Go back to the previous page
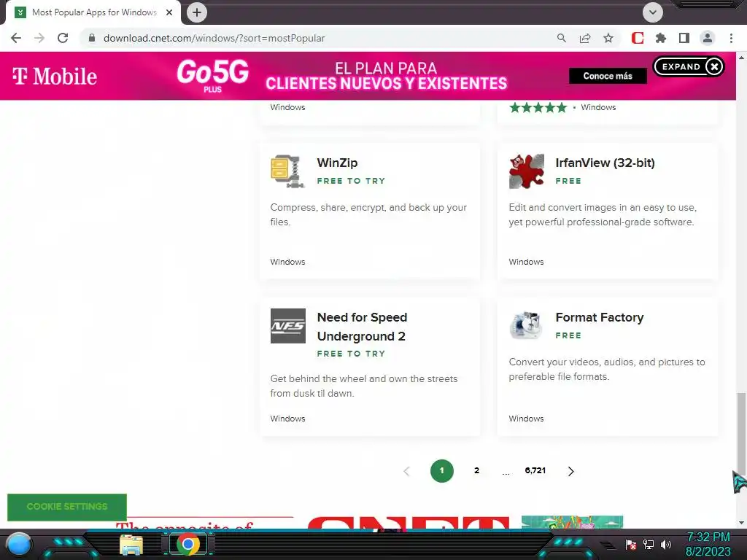 pos(16,38)
